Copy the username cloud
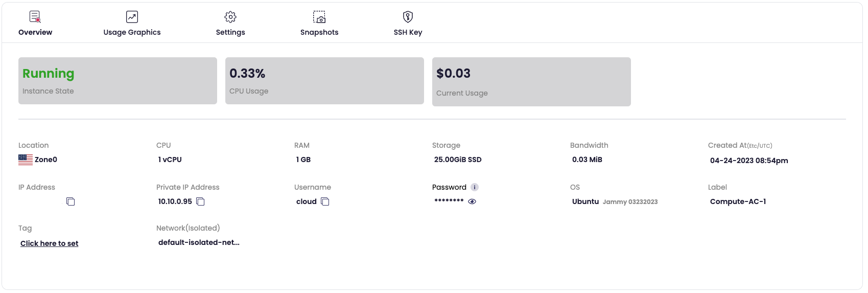Image resolution: width=868 pixels, height=293 pixels. 325,201
